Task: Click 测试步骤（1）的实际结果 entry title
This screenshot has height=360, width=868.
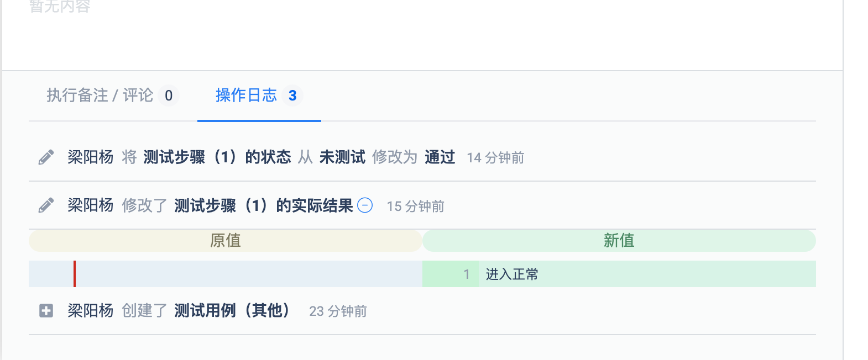Action: coord(263,205)
